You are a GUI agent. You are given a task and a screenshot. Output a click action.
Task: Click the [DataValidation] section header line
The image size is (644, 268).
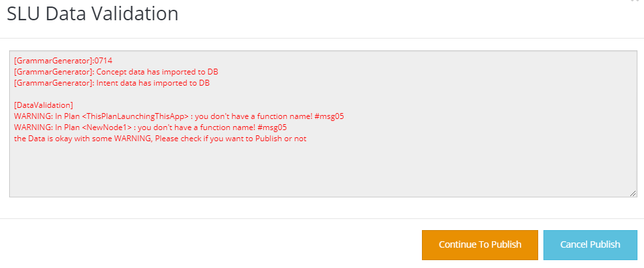pos(44,105)
